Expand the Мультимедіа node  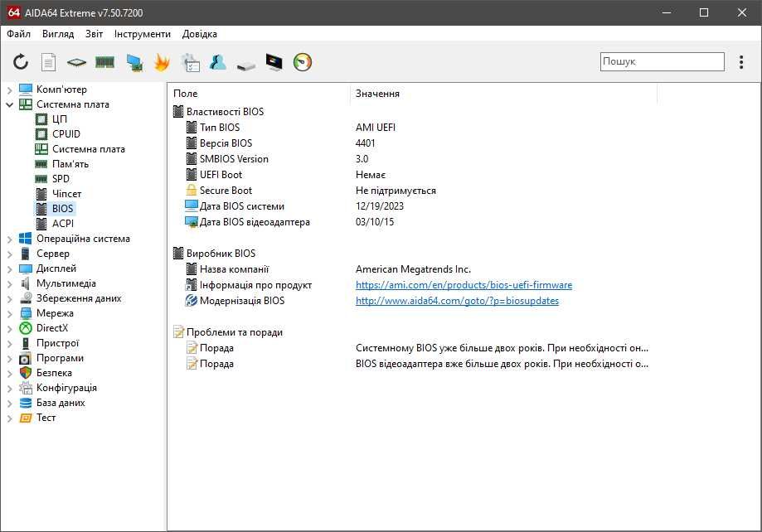coord(9,283)
